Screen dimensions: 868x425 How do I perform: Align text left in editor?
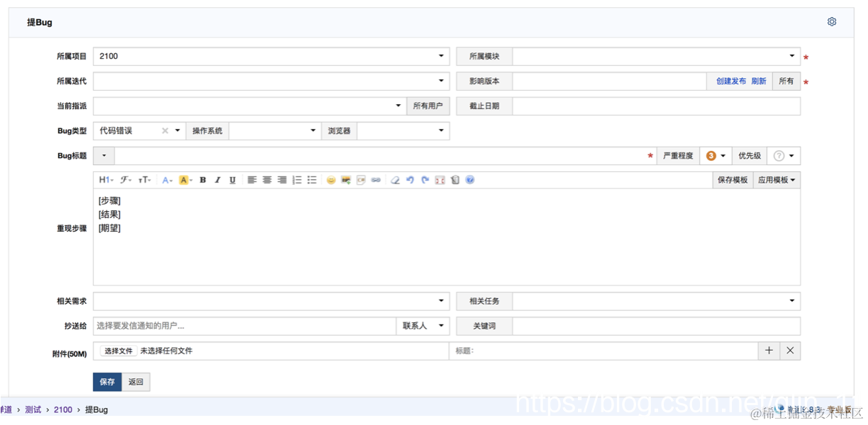(x=252, y=180)
